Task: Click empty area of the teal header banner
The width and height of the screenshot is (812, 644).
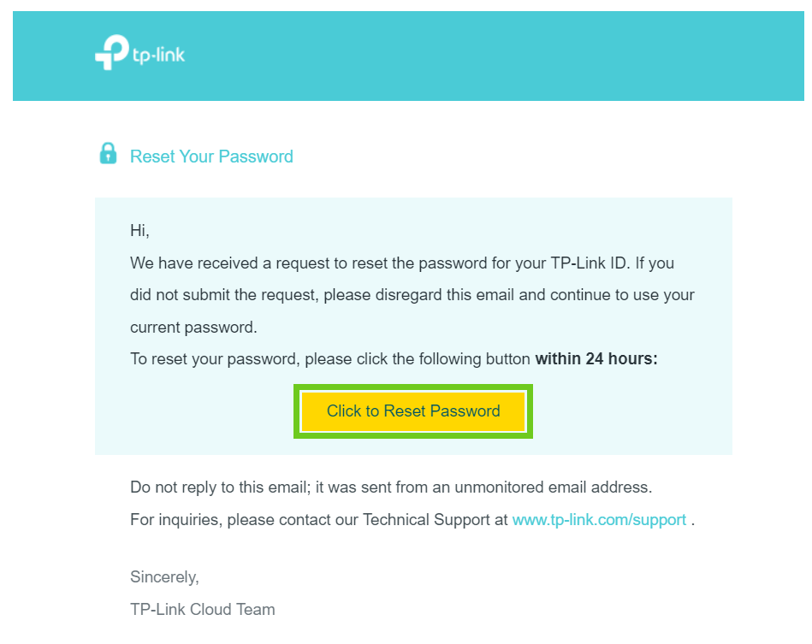Action: click(513, 56)
